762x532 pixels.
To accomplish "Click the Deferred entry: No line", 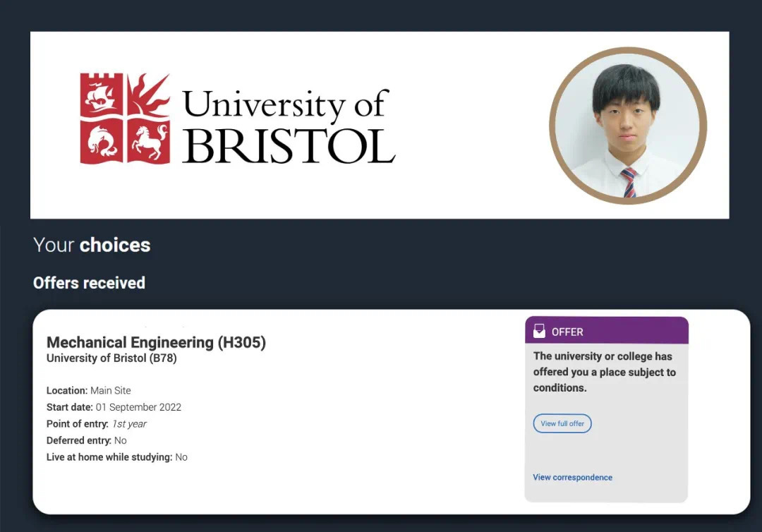I will [87, 440].
